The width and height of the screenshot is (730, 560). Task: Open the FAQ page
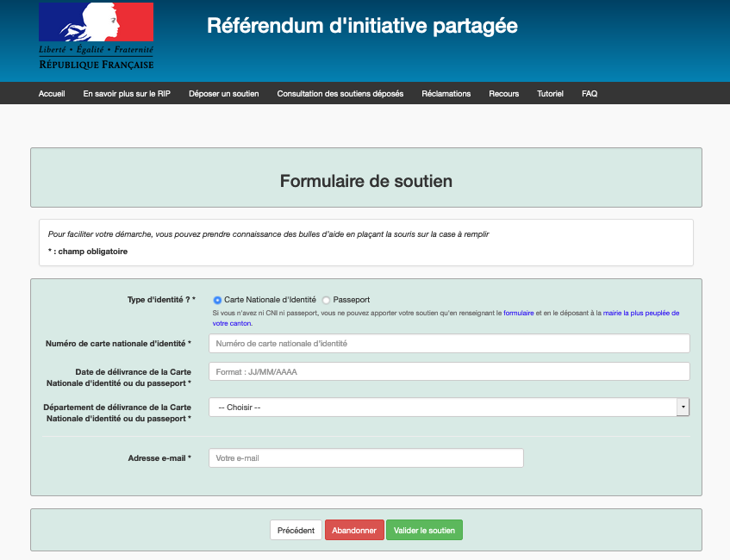(x=590, y=94)
